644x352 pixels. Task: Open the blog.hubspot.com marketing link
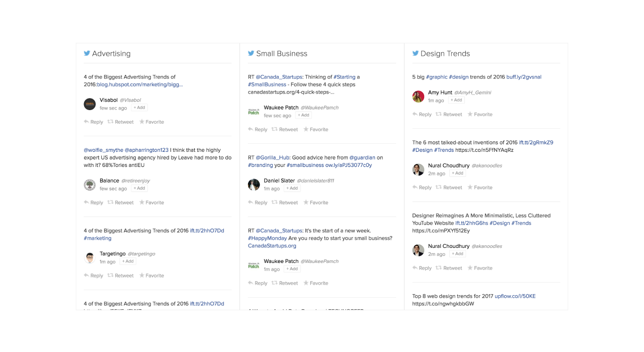click(140, 84)
